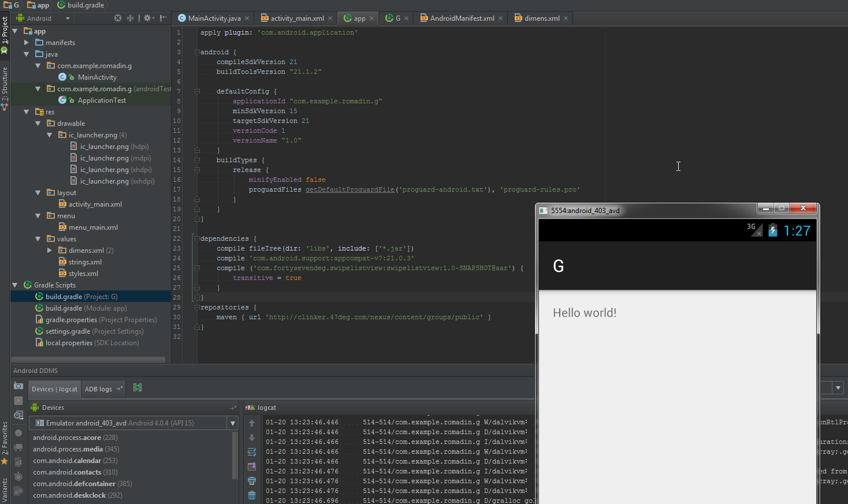Click the 'G' breadcrumb in navigation bar

pyautogui.click(x=12, y=5)
